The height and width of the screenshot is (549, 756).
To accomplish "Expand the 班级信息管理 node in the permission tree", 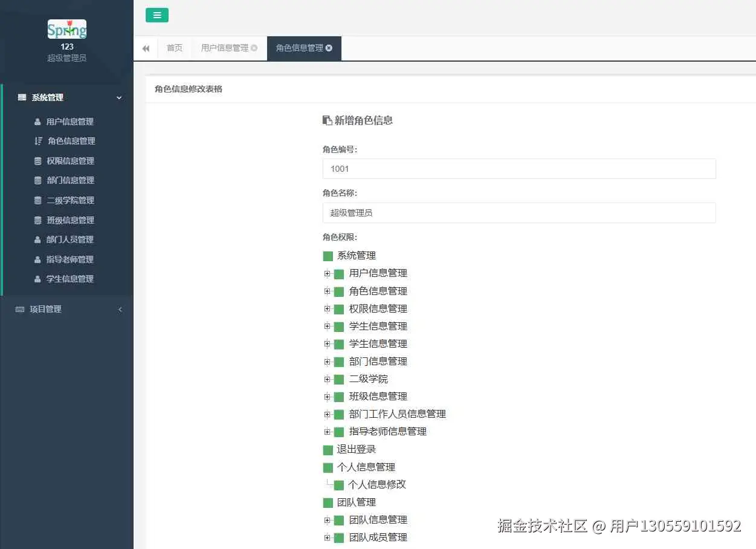I will [x=327, y=397].
